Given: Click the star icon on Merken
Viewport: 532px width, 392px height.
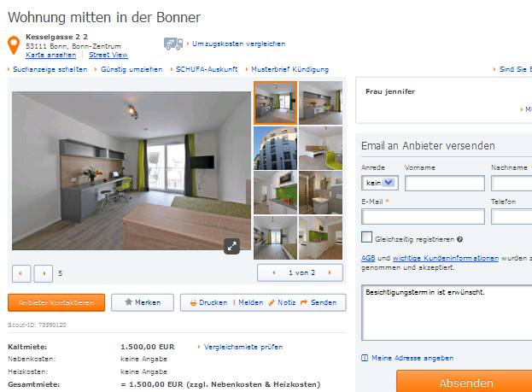Looking at the screenshot, I should click(128, 301).
